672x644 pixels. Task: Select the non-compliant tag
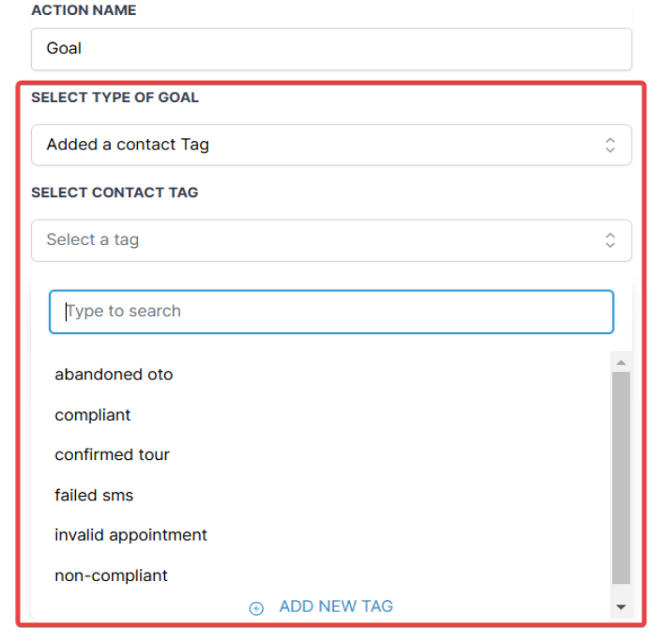[111, 575]
